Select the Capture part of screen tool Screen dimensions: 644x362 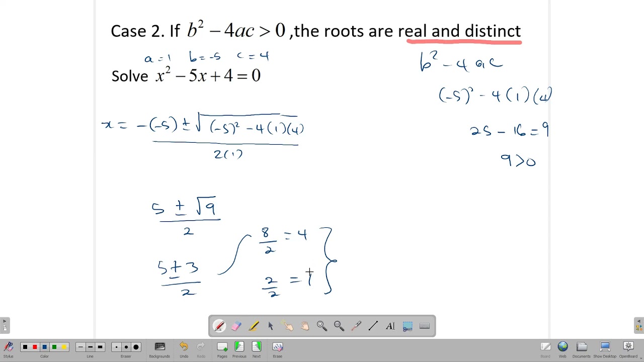click(x=408, y=326)
